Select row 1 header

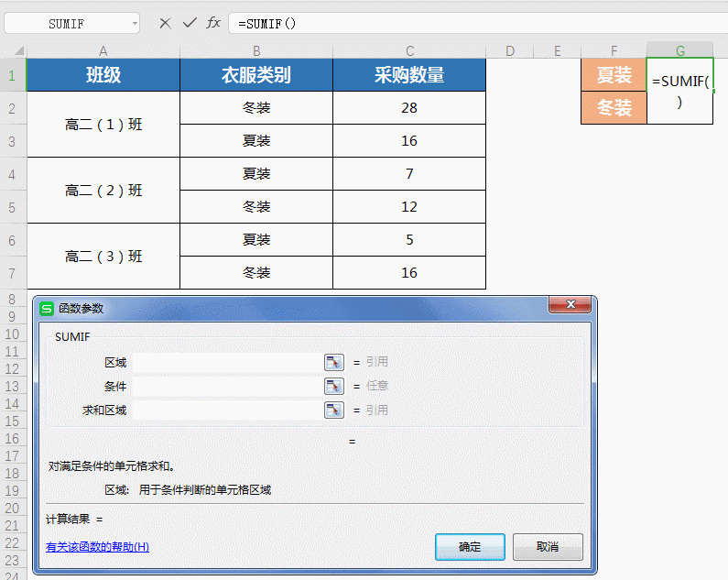tap(13, 75)
